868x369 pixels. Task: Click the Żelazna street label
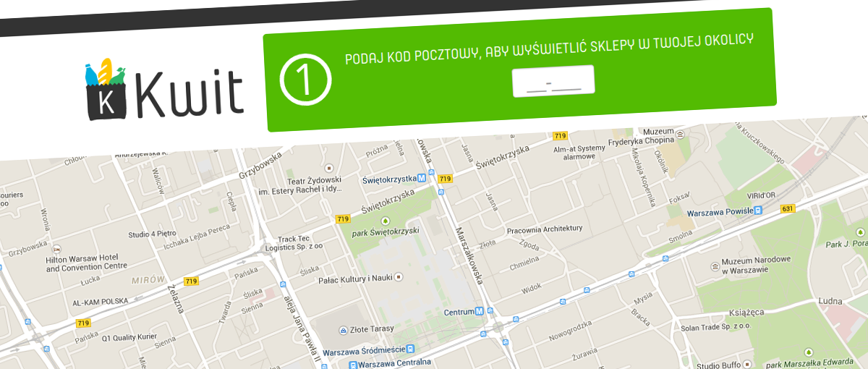click(176, 298)
